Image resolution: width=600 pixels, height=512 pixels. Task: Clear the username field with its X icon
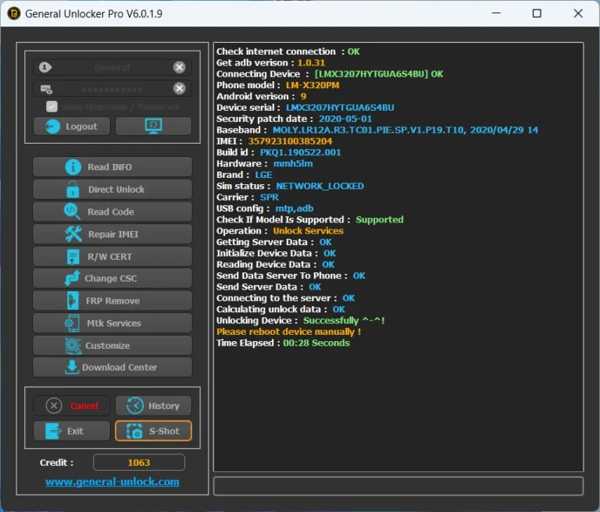point(179,67)
